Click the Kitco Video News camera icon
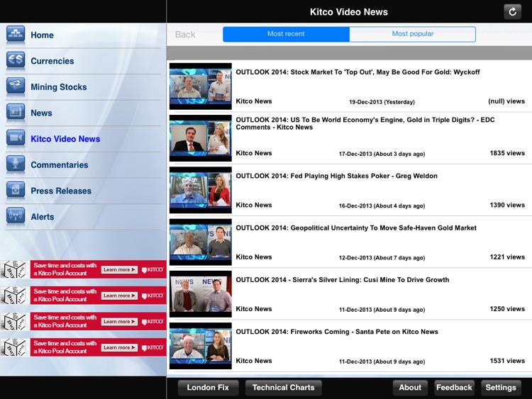Image resolution: width=532 pixels, height=399 pixels. (x=16, y=139)
